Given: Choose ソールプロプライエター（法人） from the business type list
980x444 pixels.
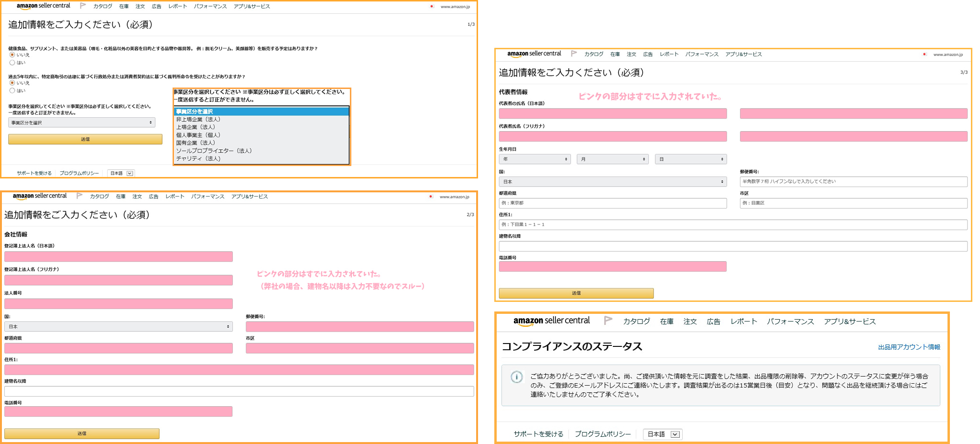Looking at the screenshot, I should (x=261, y=150).
